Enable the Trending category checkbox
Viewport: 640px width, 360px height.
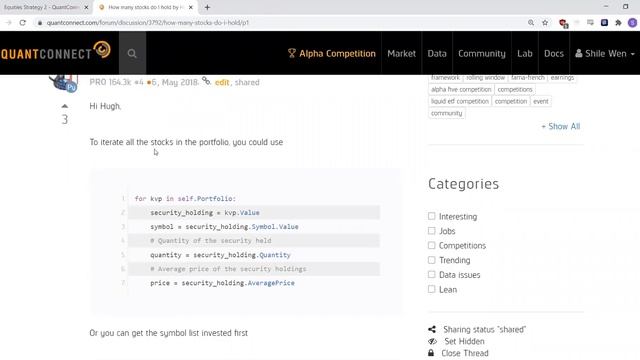pyautogui.click(x=431, y=260)
